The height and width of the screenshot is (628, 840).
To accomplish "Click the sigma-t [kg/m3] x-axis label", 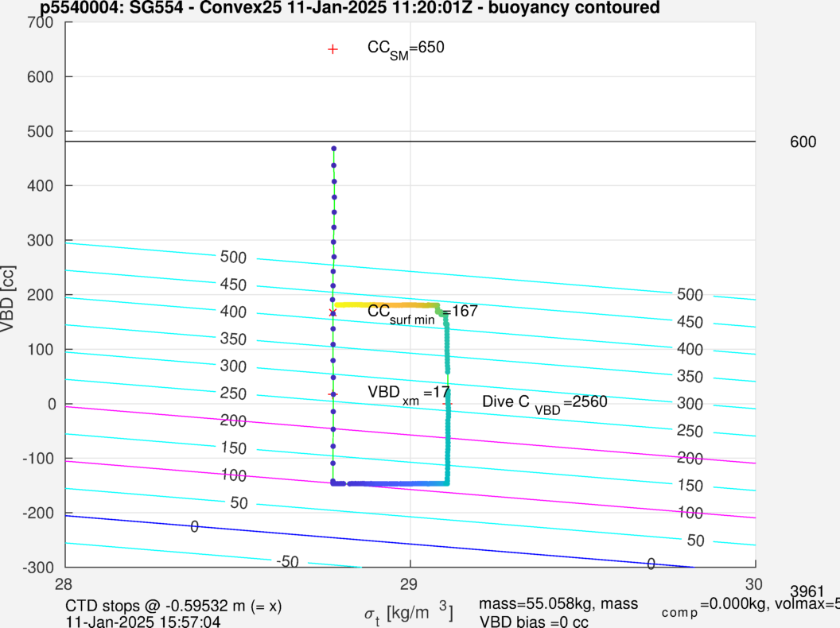I will coord(409,613).
